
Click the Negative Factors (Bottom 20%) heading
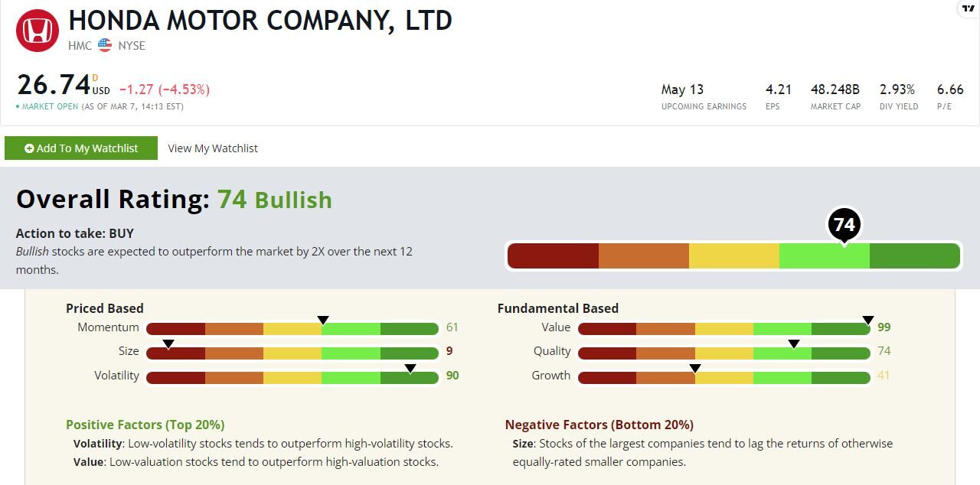pyautogui.click(x=599, y=425)
